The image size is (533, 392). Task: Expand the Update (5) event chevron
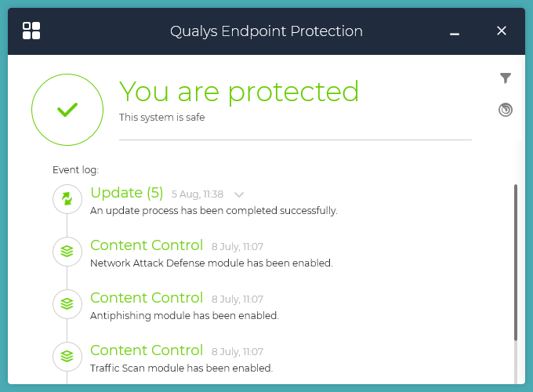coord(239,194)
